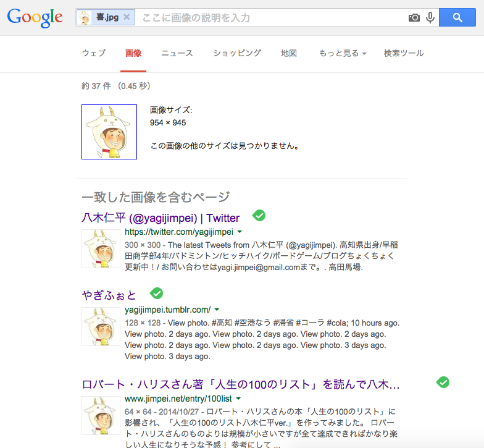The width and height of the screenshot is (484, 448).
Task: Select the 画像 tab
Action: point(133,53)
